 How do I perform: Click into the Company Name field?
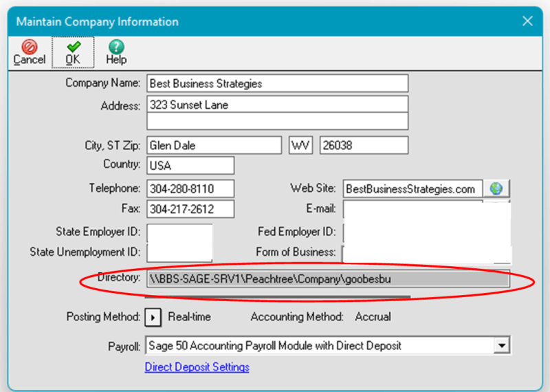277,83
